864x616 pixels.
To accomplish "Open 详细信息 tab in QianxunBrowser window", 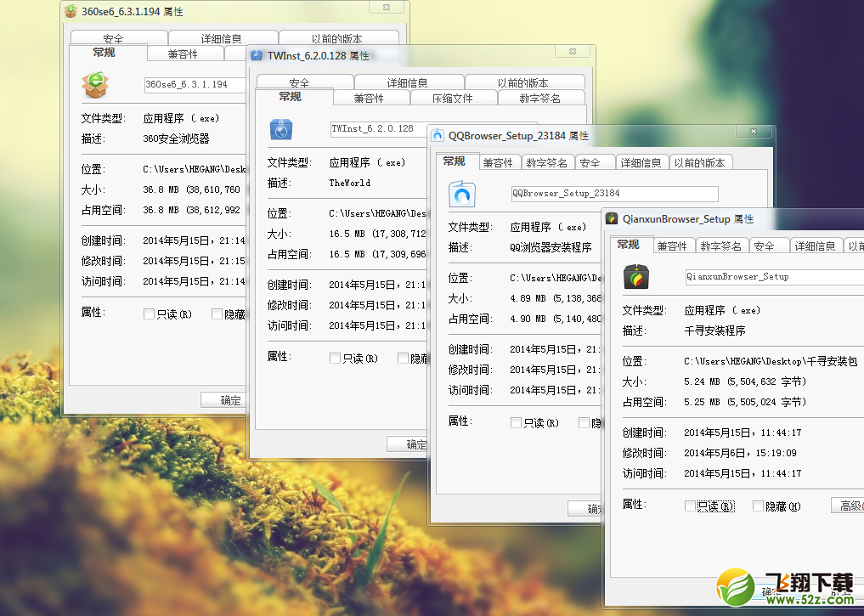I will 816,246.
